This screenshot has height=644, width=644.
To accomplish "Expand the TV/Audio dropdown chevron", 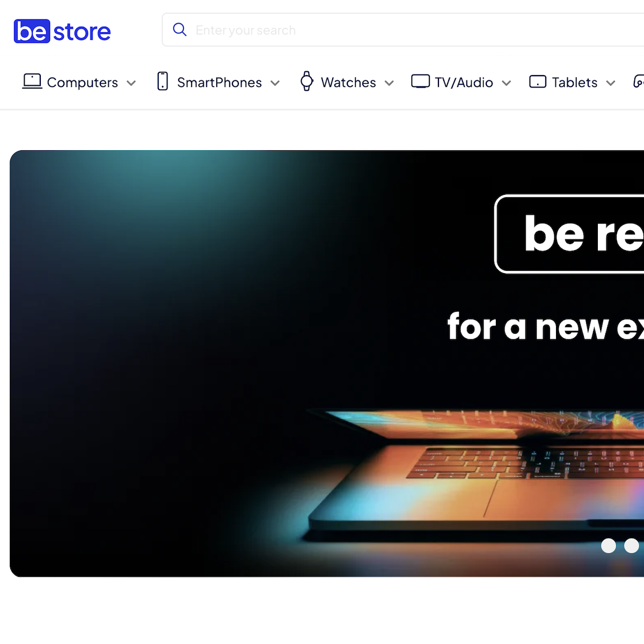I will (x=507, y=83).
